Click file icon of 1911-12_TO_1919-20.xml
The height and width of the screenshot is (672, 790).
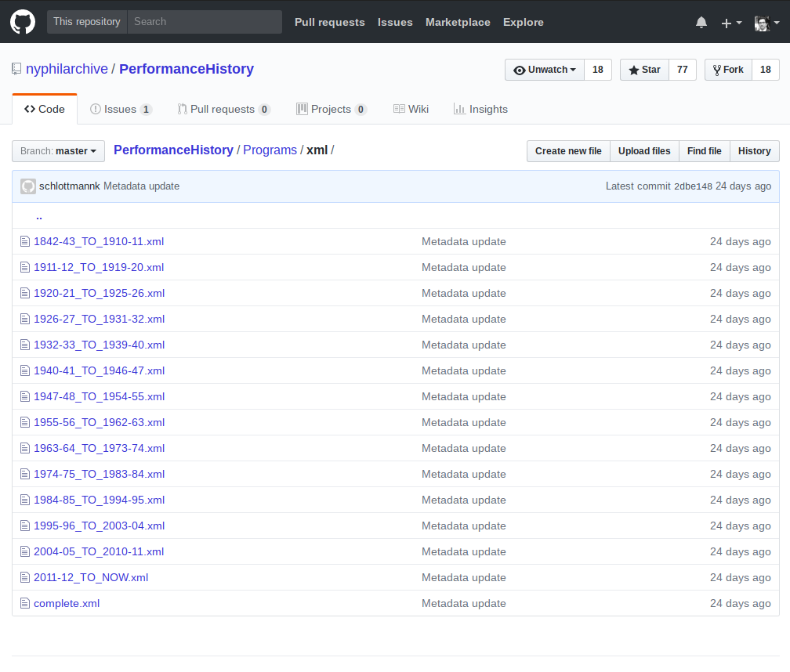25,267
